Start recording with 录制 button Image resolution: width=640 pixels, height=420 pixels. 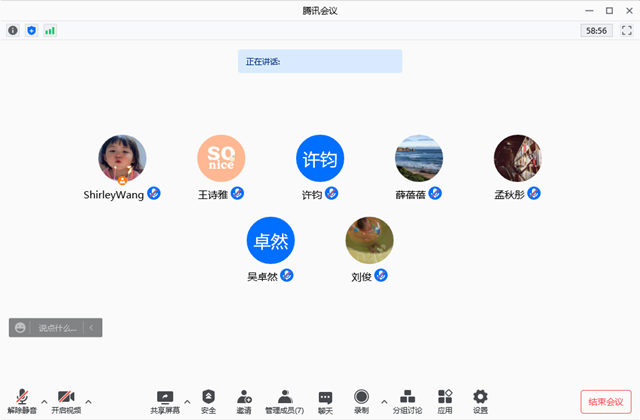pyautogui.click(x=361, y=400)
